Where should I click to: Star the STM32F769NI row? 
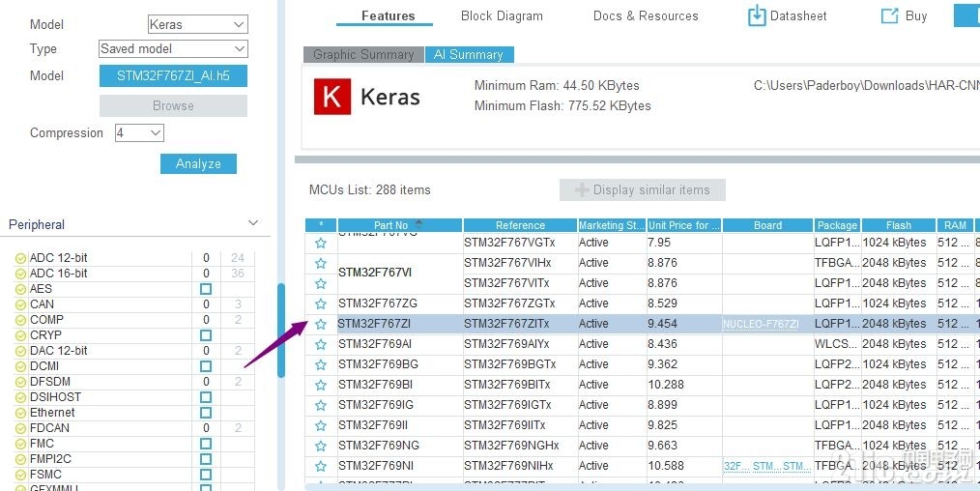pos(321,466)
